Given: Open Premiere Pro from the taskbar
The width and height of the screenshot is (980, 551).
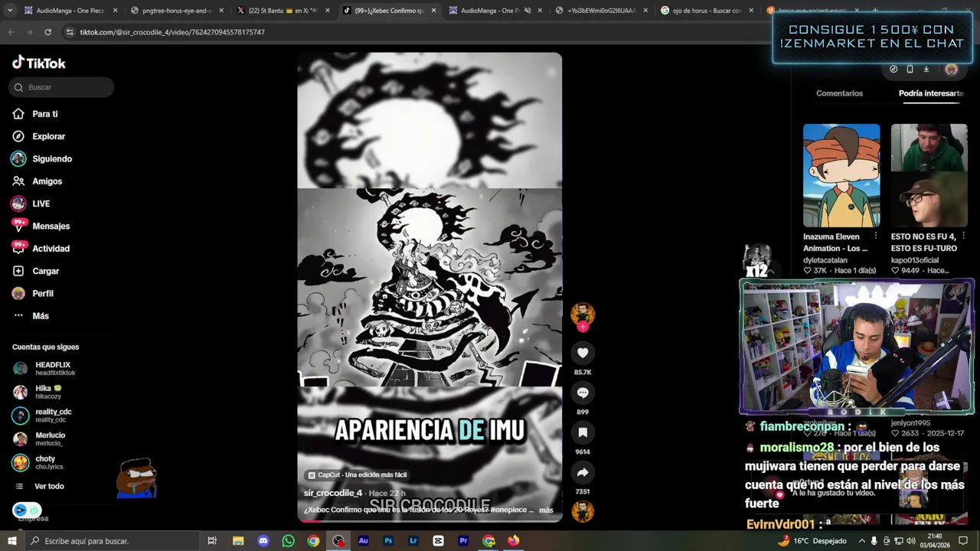Looking at the screenshot, I should pos(463,540).
